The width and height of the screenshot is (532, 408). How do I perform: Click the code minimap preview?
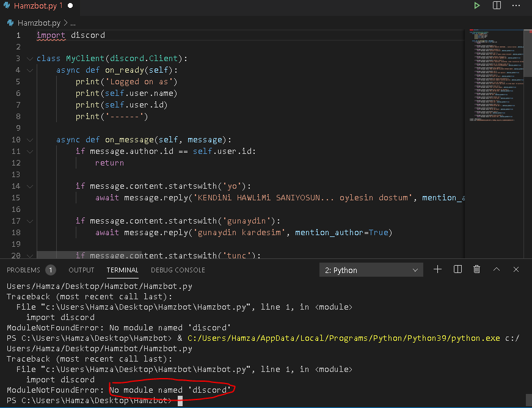[497, 73]
